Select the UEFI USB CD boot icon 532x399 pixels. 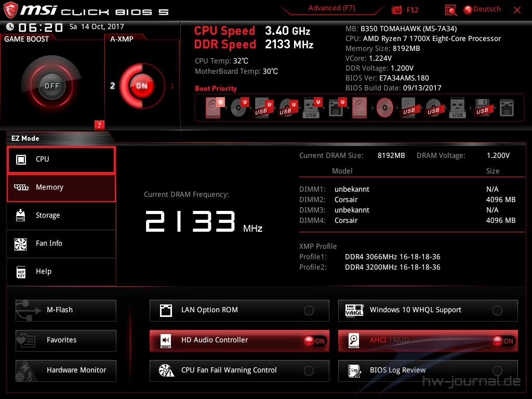pos(288,108)
